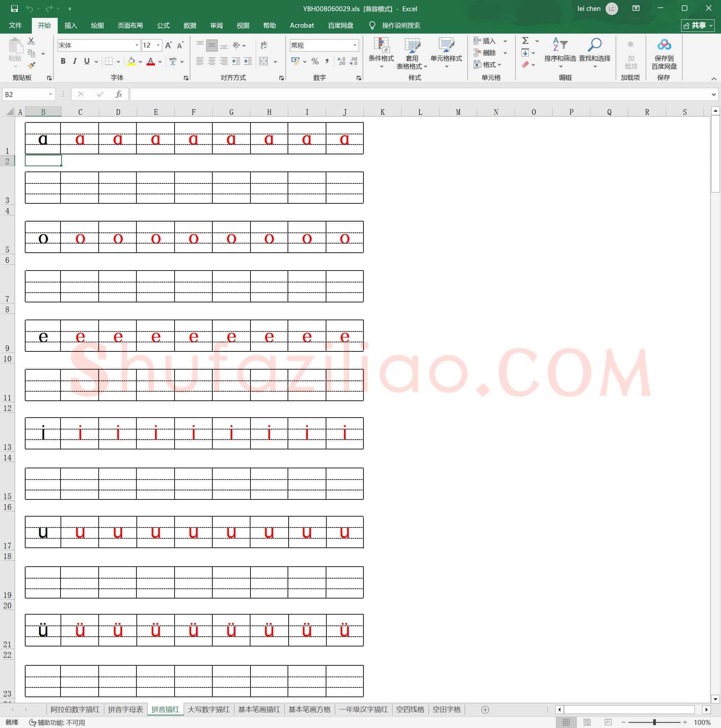Switch to the 拼音字母表 sheet tab
The height and width of the screenshot is (728, 721).
[126, 709]
